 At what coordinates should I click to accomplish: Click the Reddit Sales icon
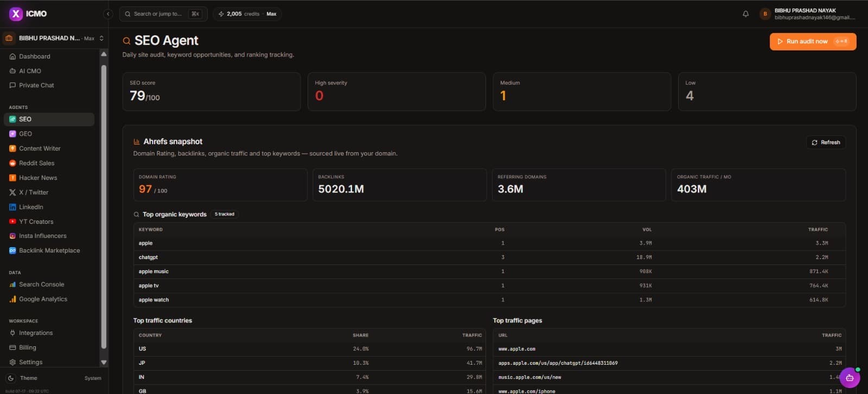[12, 163]
